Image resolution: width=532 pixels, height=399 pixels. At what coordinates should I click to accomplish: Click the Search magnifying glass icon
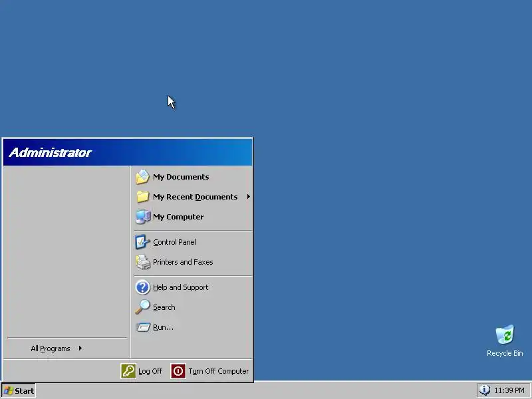pyautogui.click(x=142, y=307)
